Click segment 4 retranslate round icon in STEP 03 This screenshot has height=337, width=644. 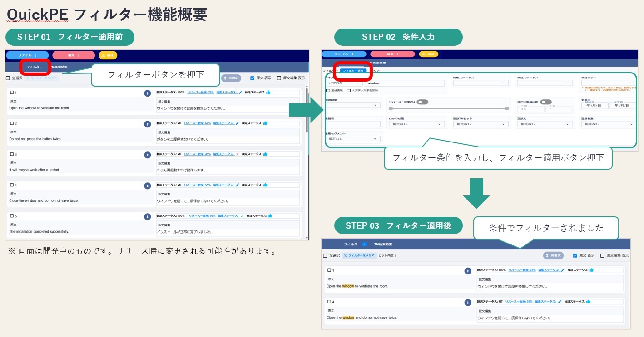(468, 303)
